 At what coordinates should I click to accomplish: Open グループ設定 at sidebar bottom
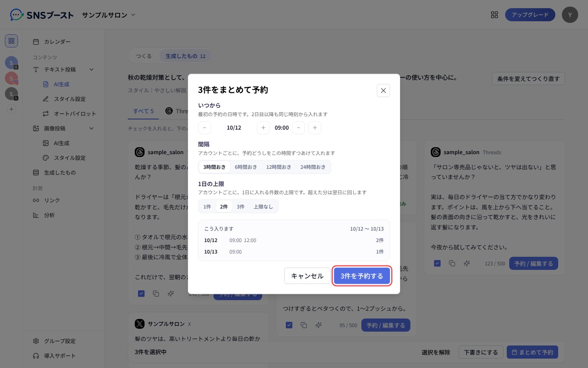coord(63,341)
